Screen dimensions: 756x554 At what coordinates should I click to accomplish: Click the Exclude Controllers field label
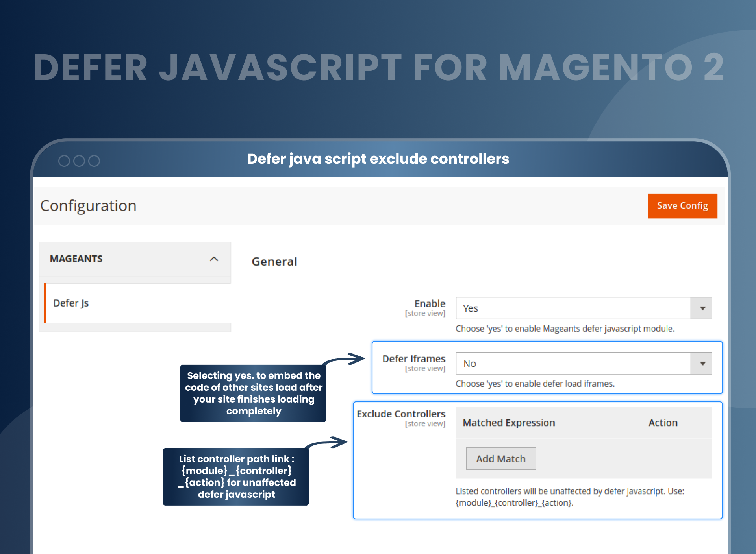point(401,414)
